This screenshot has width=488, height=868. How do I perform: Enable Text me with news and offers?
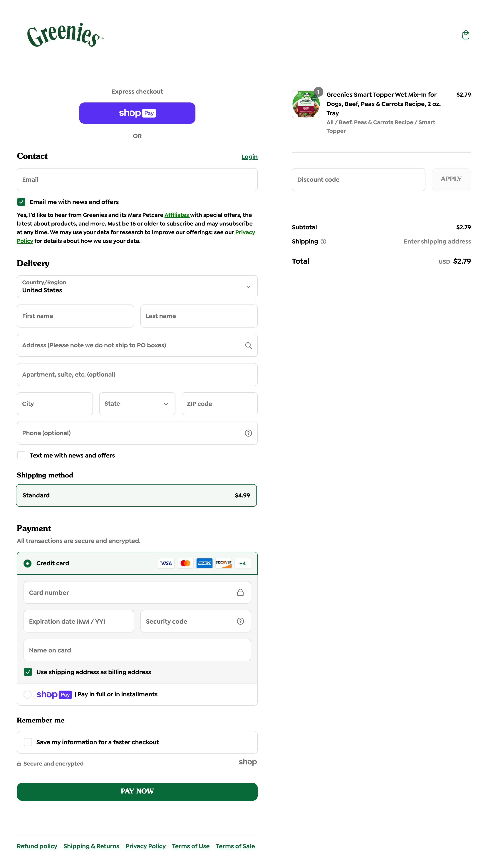[21, 455]
